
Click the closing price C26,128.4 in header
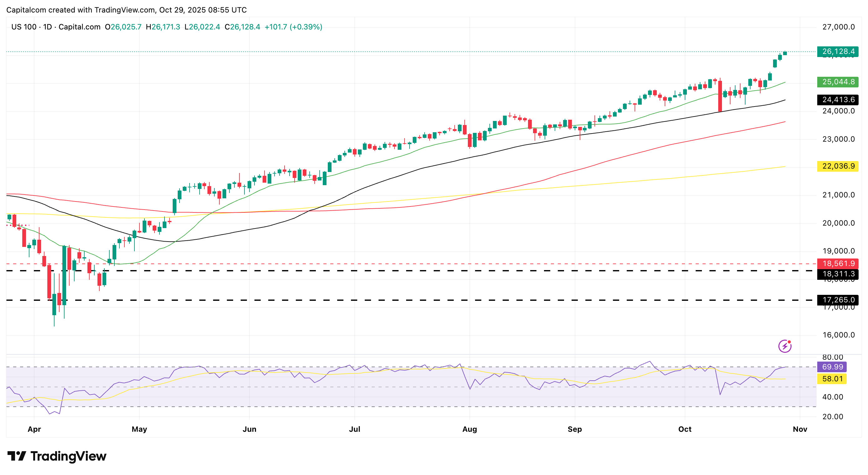click(x=242, y=27)
